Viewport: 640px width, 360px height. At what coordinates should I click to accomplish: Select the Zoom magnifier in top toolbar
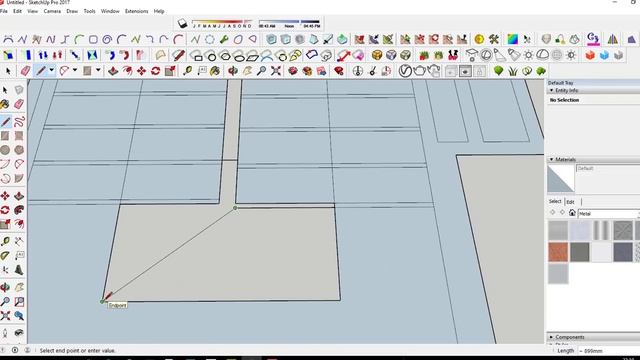261,71
